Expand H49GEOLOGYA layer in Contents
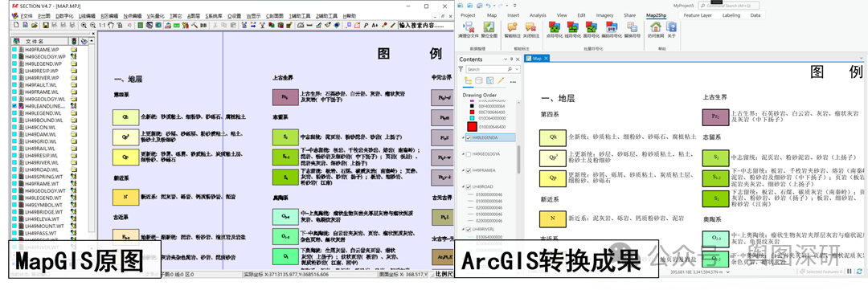The image size is (868, 290). (463, 154)
